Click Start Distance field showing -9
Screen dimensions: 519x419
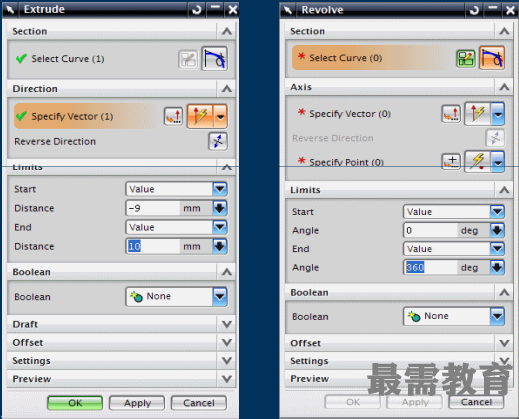(x=153, y=208)
